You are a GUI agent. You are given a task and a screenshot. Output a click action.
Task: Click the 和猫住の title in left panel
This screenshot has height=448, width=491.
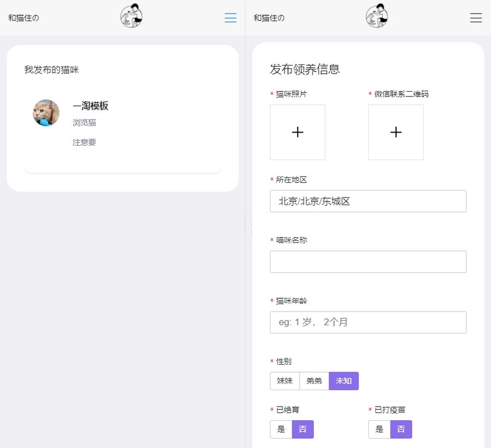coord(23,18)
